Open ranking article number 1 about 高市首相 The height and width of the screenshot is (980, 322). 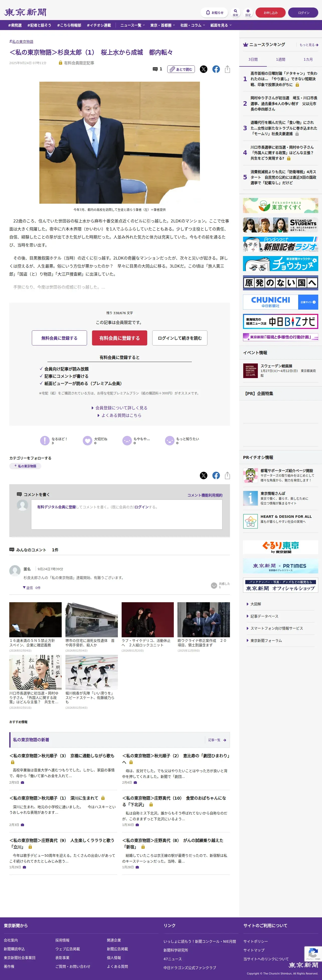click(x=284, y=79)
